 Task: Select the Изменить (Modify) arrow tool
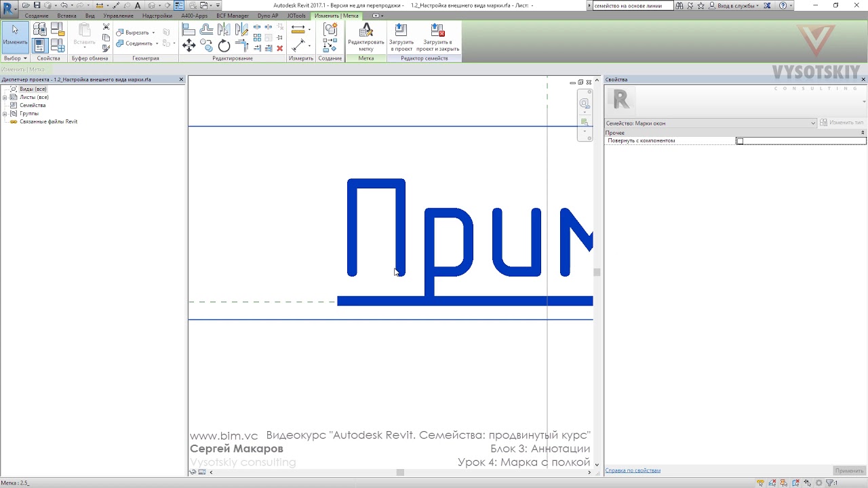click(15, 37)
